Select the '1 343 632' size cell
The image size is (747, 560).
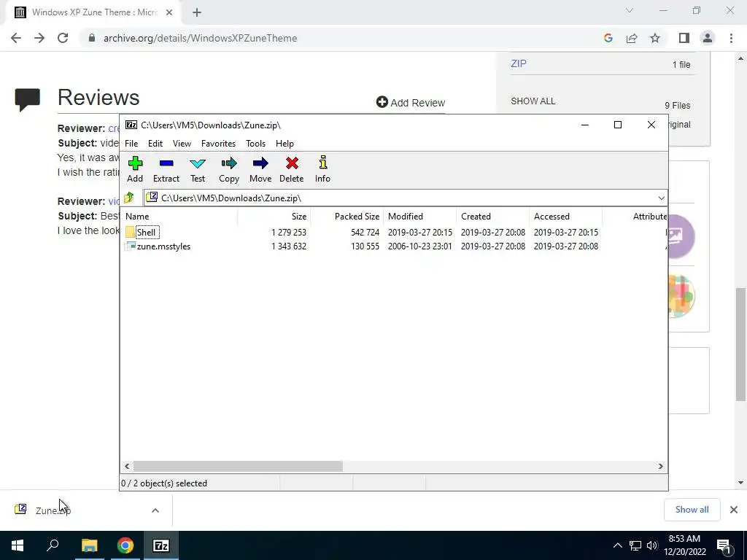(289, 246)
